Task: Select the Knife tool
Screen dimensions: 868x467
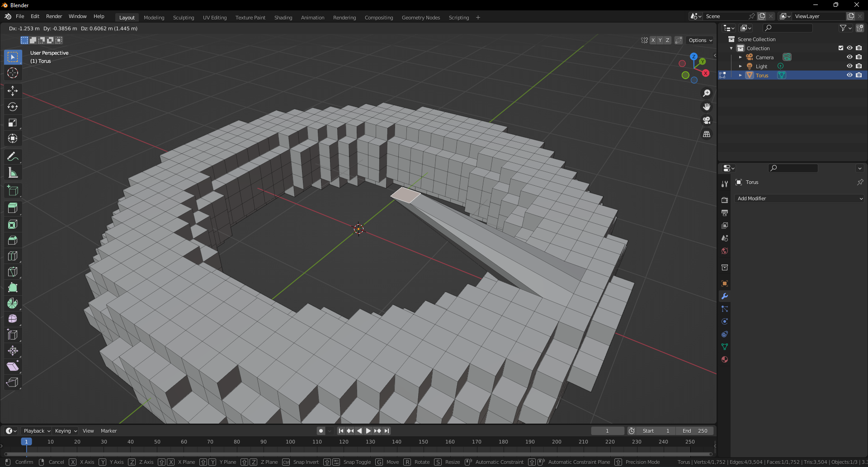Action: click(x=13, y=272)
